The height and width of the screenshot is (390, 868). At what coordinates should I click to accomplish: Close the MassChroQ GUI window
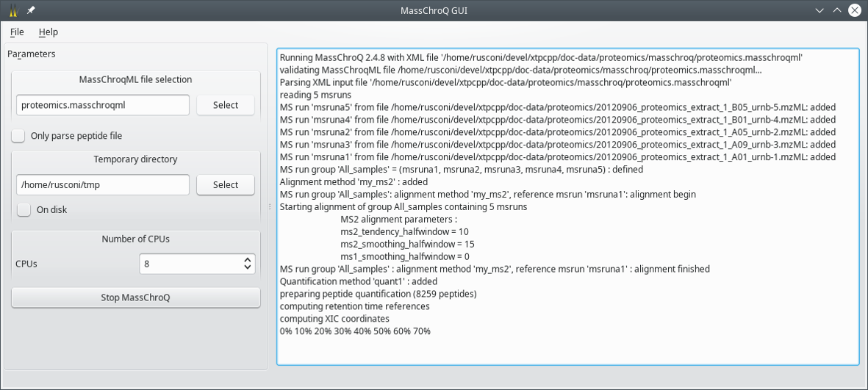tap(854, 10)
